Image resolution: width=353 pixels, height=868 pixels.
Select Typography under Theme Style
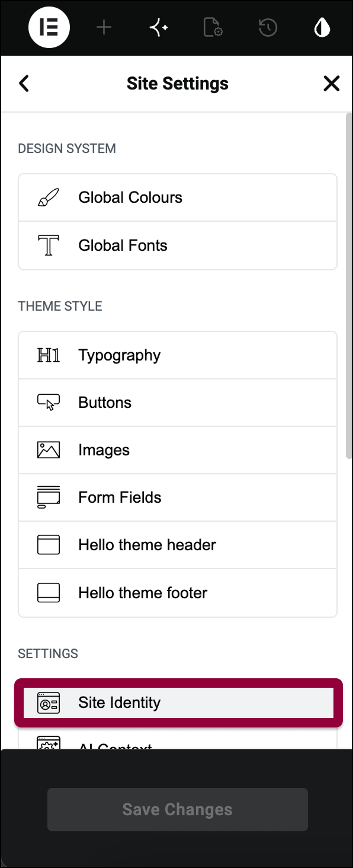(x=178, y=355)
